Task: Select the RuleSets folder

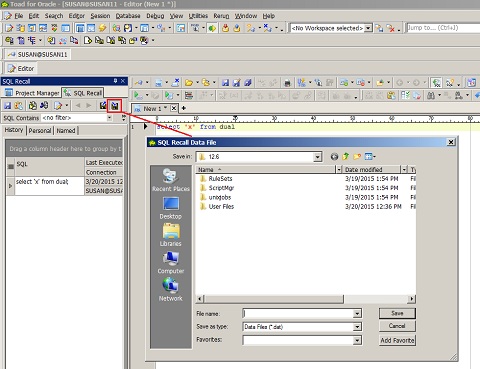Action: click(x=216, y=179)
